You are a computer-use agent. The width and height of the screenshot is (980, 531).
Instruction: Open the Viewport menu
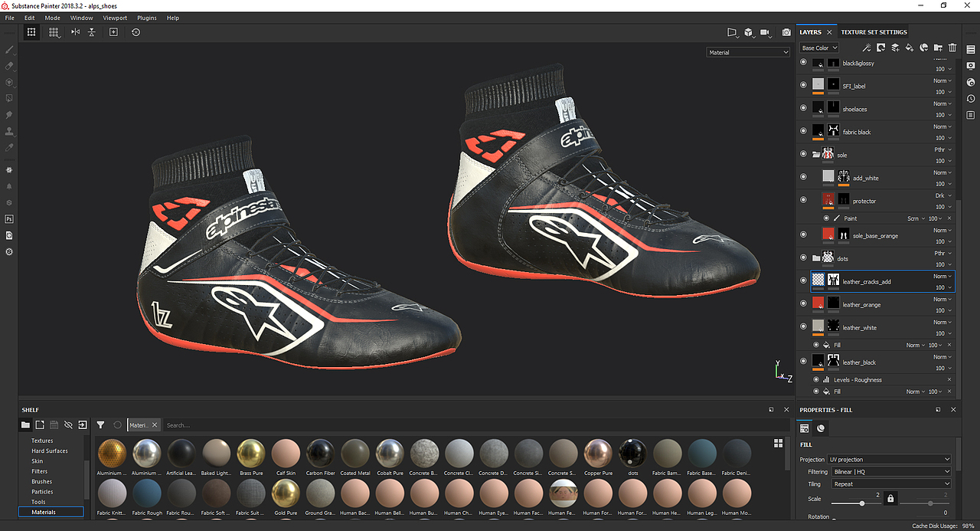(115, 18)
